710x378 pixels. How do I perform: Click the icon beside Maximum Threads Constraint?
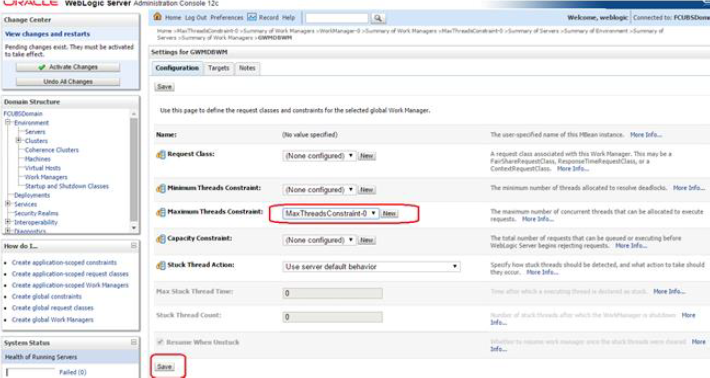[x=161, y=212]
